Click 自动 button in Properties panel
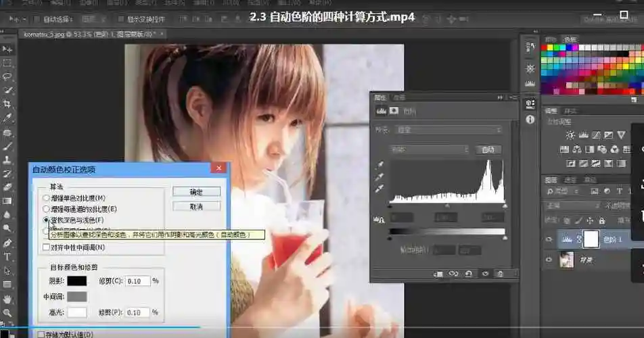This screenshot has width=644, height=338. [x=488, y=149]
